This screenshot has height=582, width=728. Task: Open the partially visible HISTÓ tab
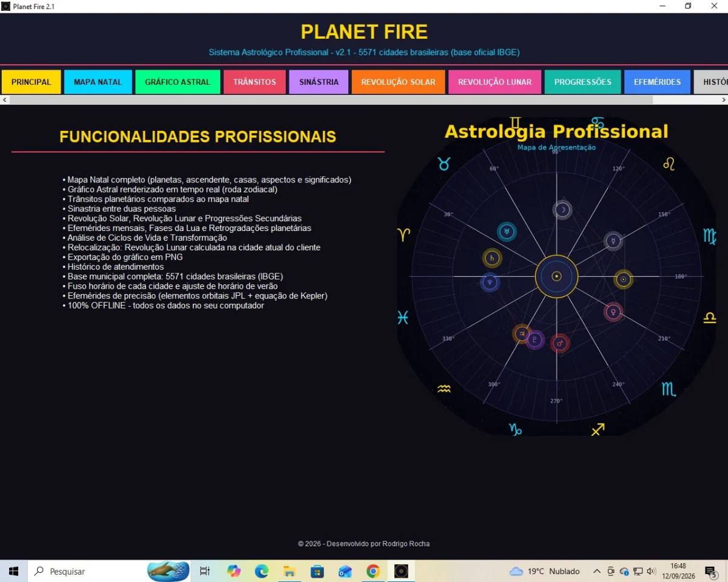[711, 82]
